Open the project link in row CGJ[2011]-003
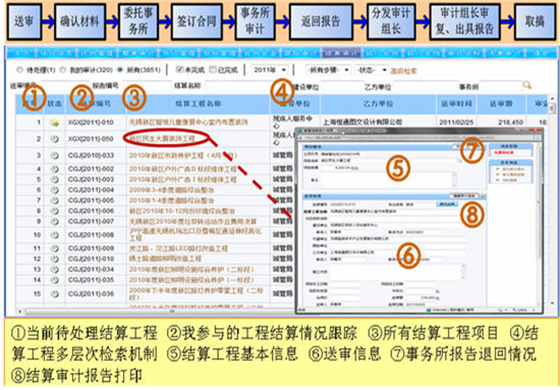This screenshot has height=390, width=560. [182, 179]
